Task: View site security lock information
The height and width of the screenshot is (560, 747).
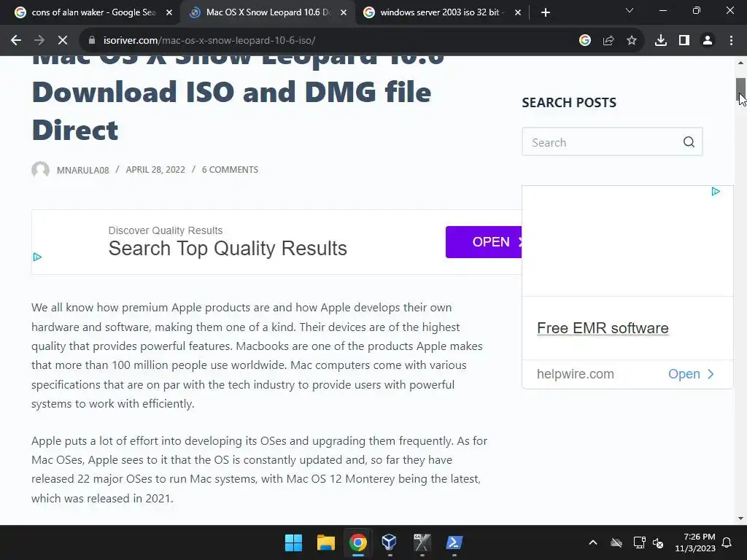Action: (x=92, y=41)
